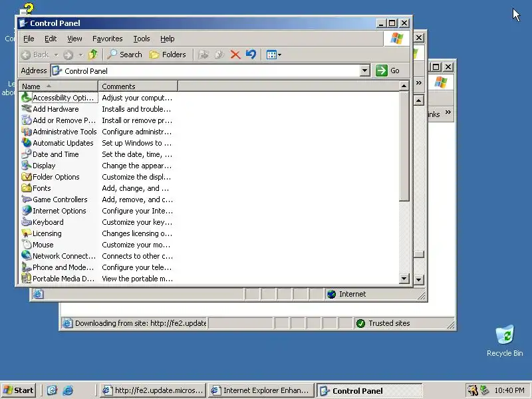Sort by the Name column header
The width and height of the screenshot is (532, 399).
coord(59,86)
